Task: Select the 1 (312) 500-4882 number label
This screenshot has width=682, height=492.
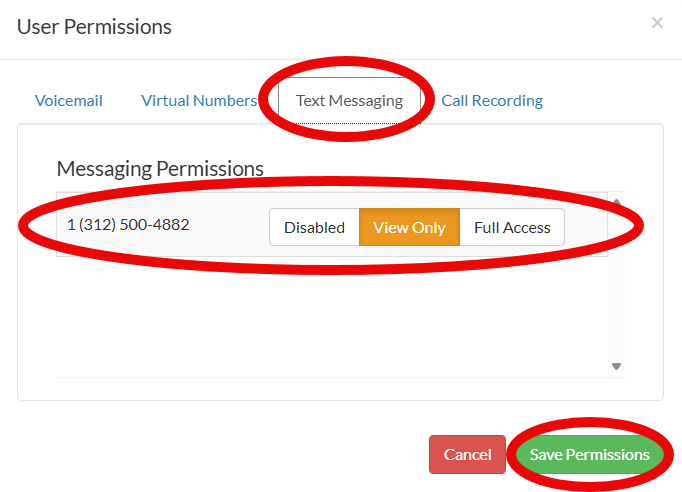Action: tap(128, 224)
